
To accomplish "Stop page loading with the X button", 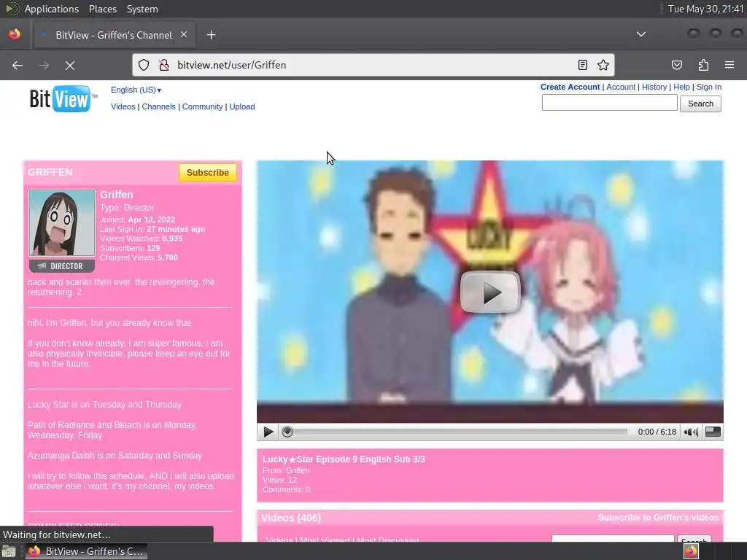I will click(x=70, y=65).
